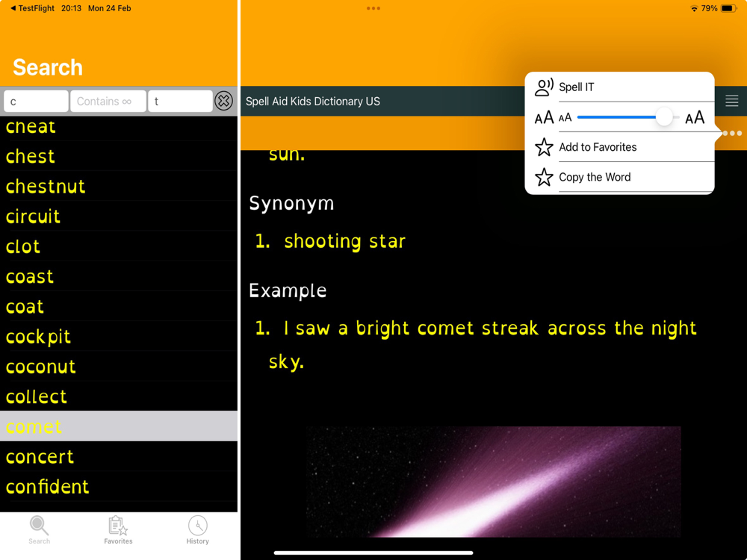Tap the home indicator bar
This screenshot has height=560, width=747.
[373, 553]
